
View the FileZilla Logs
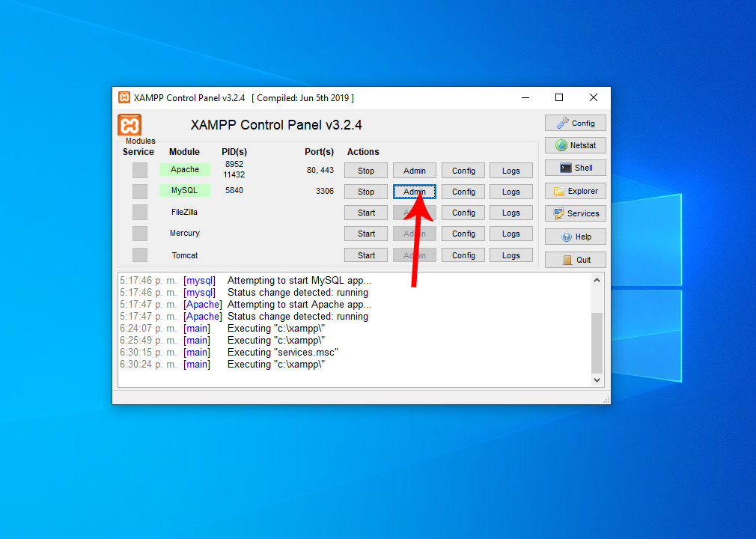click(511, 213)
